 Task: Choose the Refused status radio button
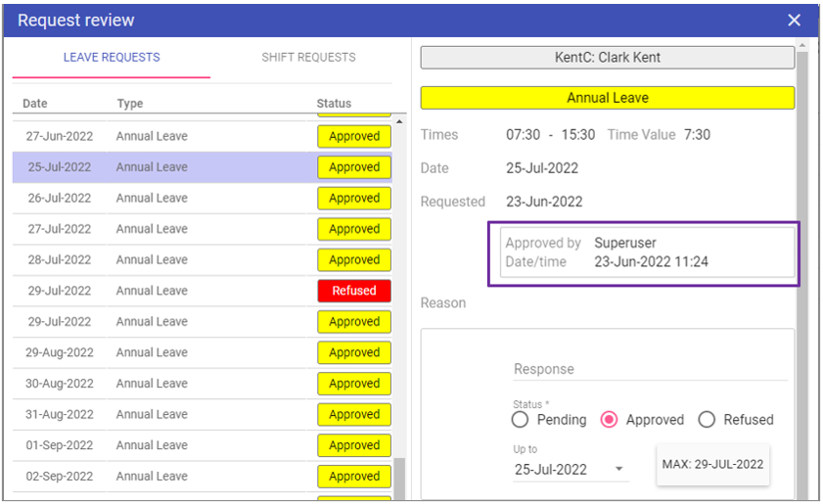[707, 420]
